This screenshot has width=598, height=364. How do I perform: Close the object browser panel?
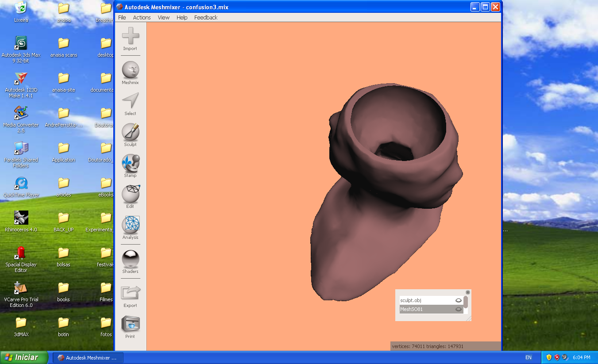tap(468, 292)
